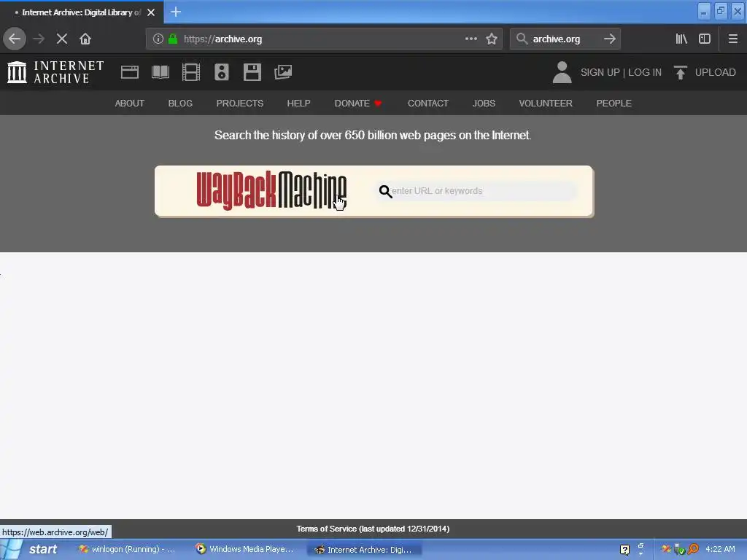Open the Library bookshelf icon
The image size is (747, 560).
(681, 39)
